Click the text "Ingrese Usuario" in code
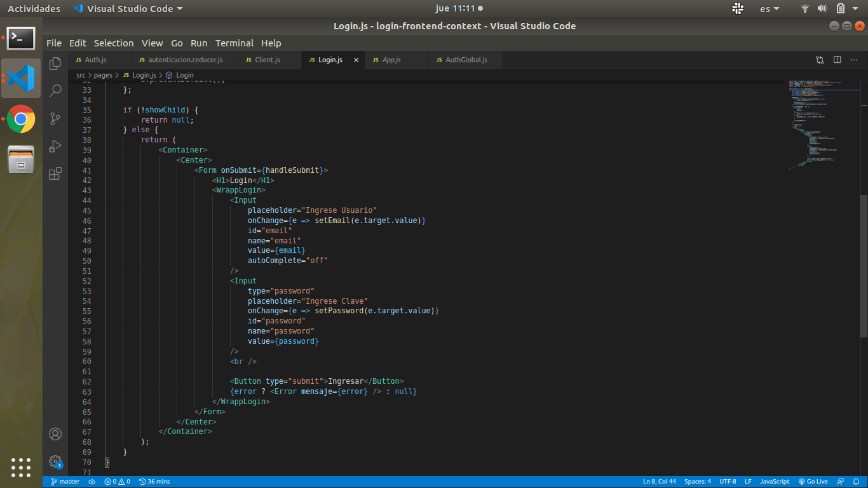This screenshot has height=488, width=868. pos(340,210)
